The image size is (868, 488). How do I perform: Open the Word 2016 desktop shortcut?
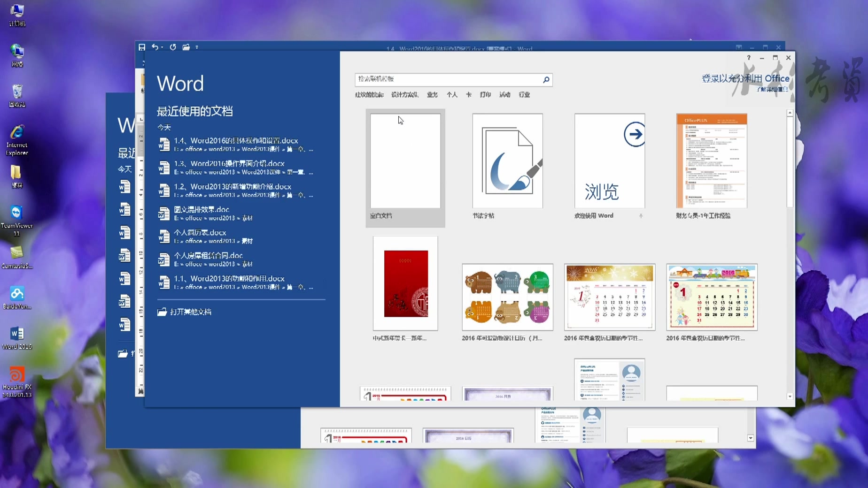(x=17, y=338)
